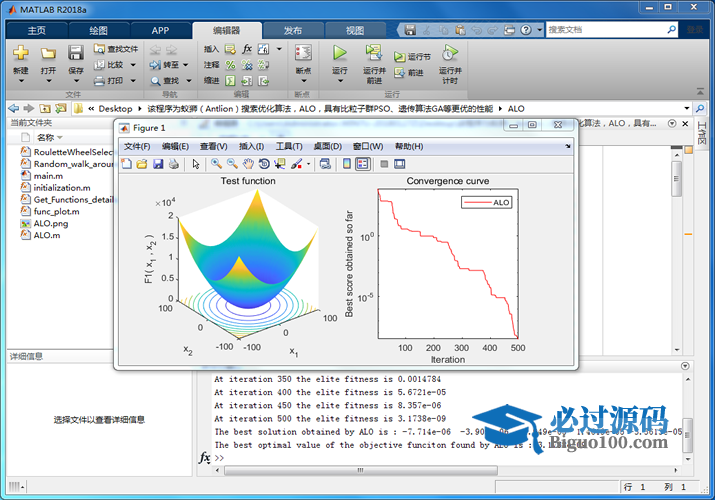Open the 打印 (Print) dropdown arrow
The image size is (715, 500).
(x=133, y=81)
